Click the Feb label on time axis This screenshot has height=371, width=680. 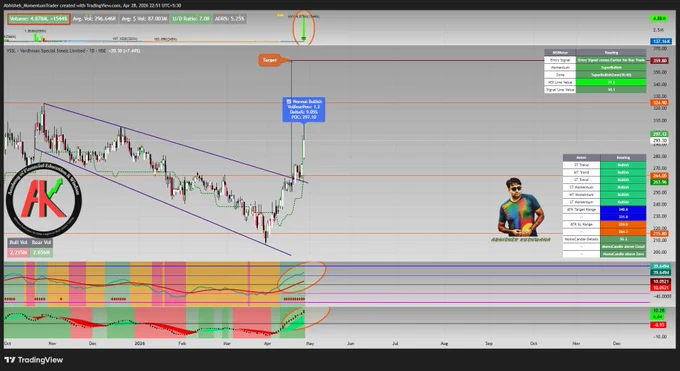(182, 343)
